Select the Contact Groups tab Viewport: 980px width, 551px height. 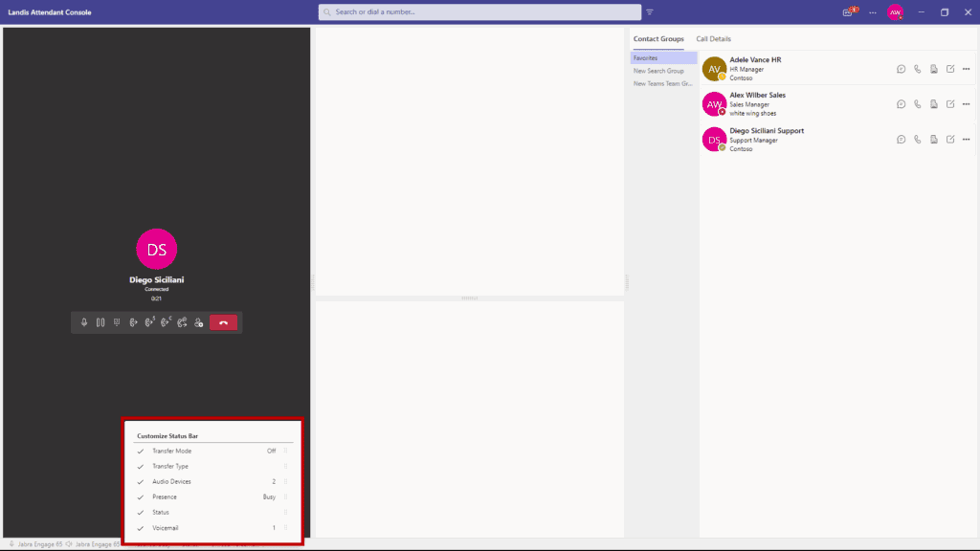click(657, 38)
